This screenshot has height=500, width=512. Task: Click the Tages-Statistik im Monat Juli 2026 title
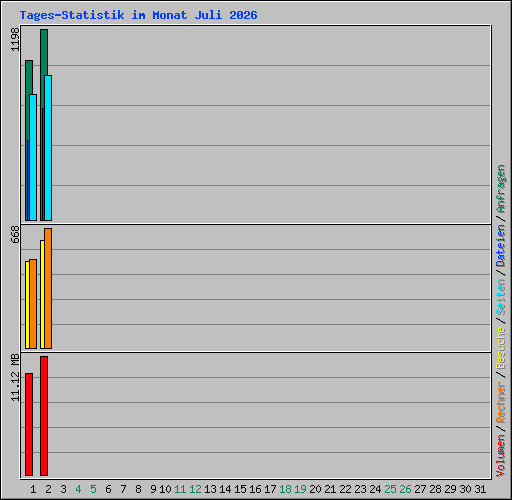coord(138,15)
